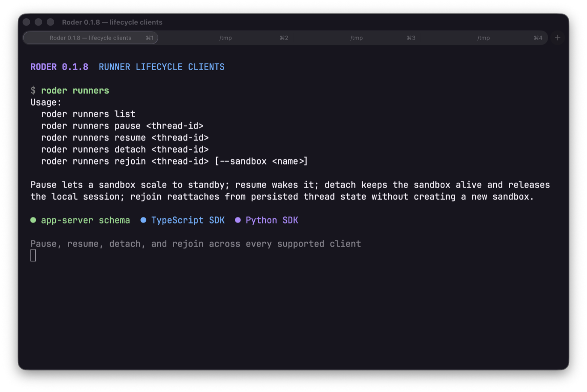Click the 'Pause, resume, detach, and rejoin' caption

[196, 244]
